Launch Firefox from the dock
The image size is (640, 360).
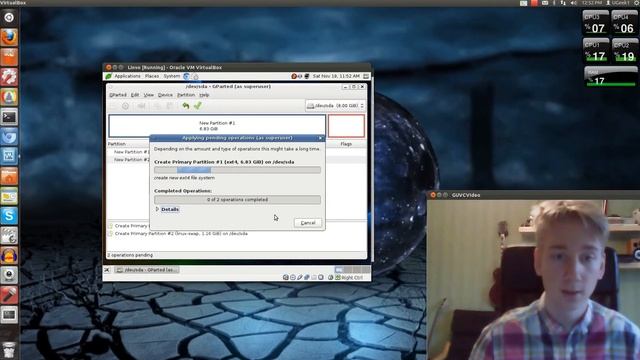point(9,38)
